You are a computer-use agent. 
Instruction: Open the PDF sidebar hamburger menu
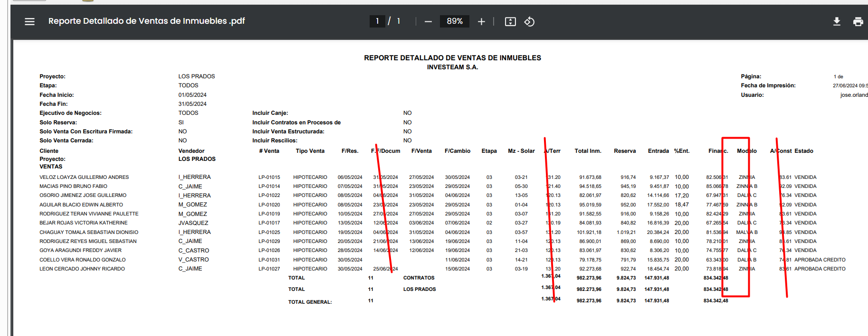point(29,21)
